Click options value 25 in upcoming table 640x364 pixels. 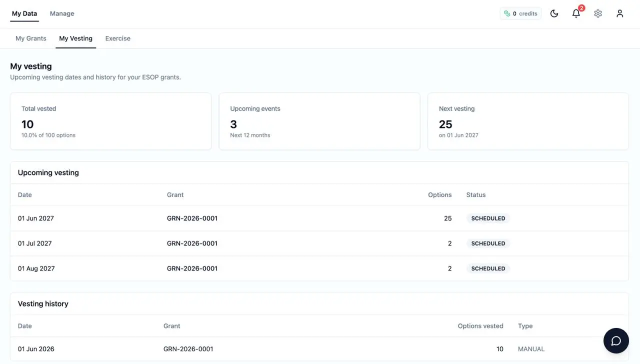pos(447,218)
